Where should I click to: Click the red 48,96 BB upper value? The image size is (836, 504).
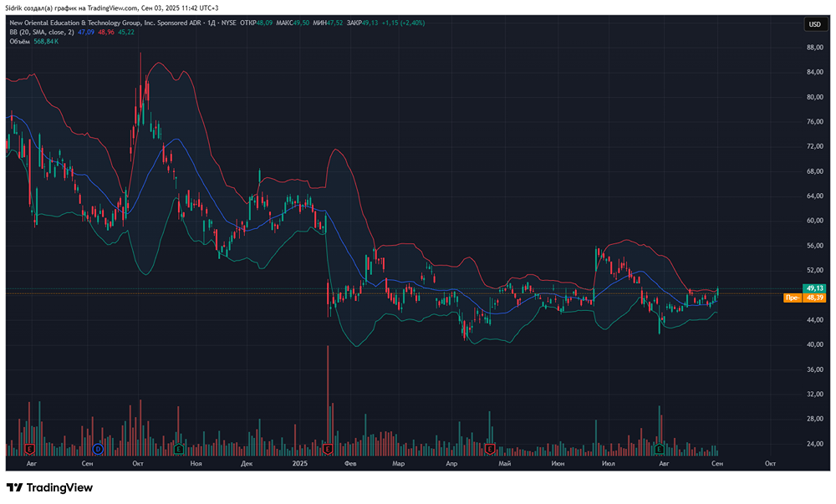(105, 32)
